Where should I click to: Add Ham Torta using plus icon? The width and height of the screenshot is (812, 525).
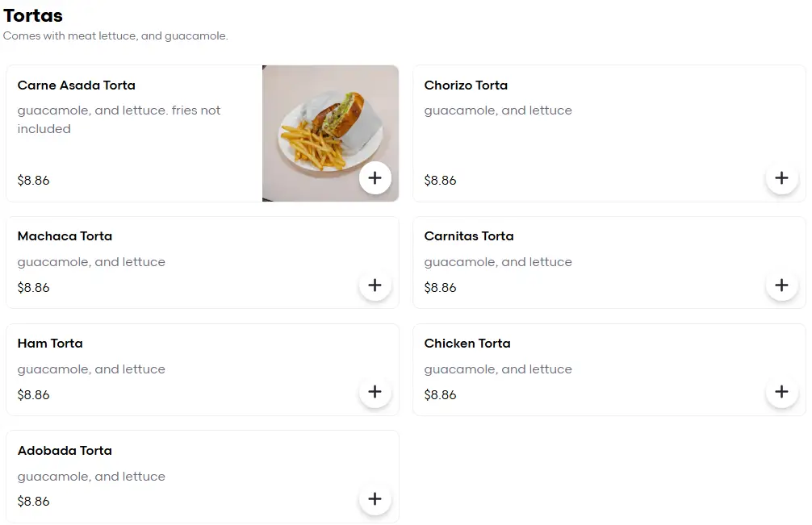click(x=375, y=392)
